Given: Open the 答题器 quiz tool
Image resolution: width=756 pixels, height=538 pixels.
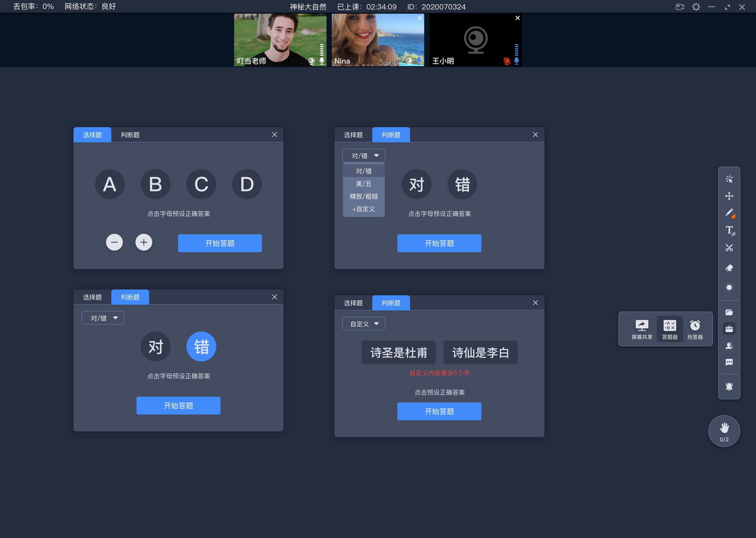Looking at the screenshot, I should (669, 327).
